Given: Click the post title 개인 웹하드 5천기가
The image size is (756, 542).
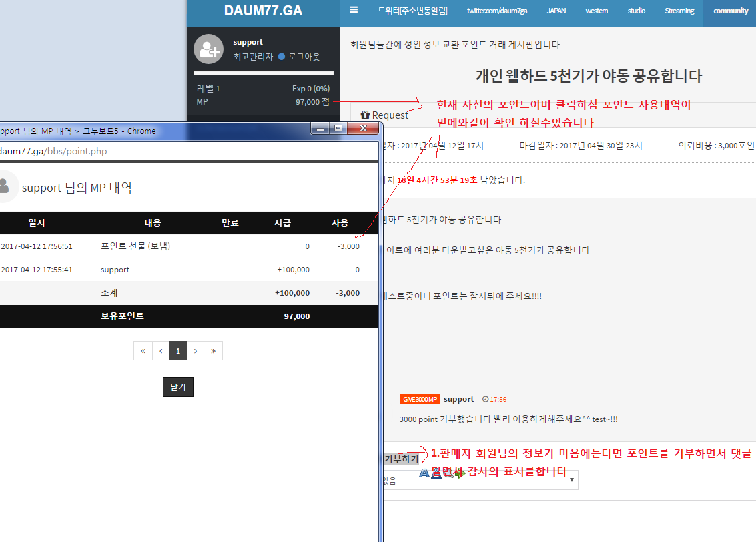Looking at the screenshot, I should tap(589, 75).
